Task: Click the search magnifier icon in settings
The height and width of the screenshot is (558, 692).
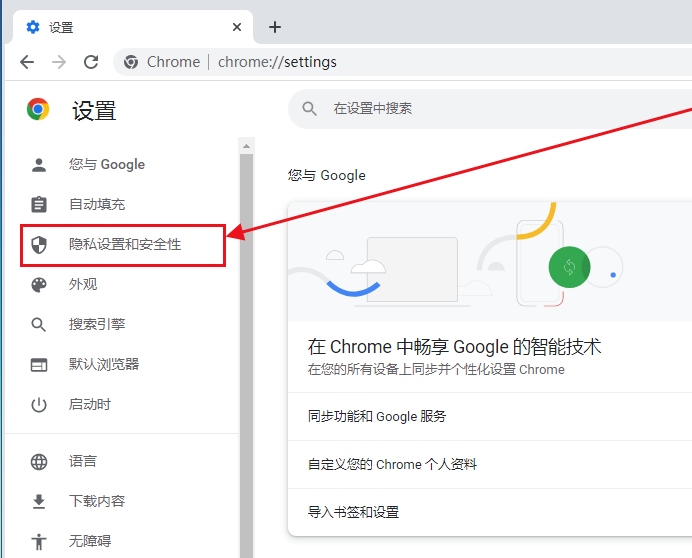Action: 309,109
